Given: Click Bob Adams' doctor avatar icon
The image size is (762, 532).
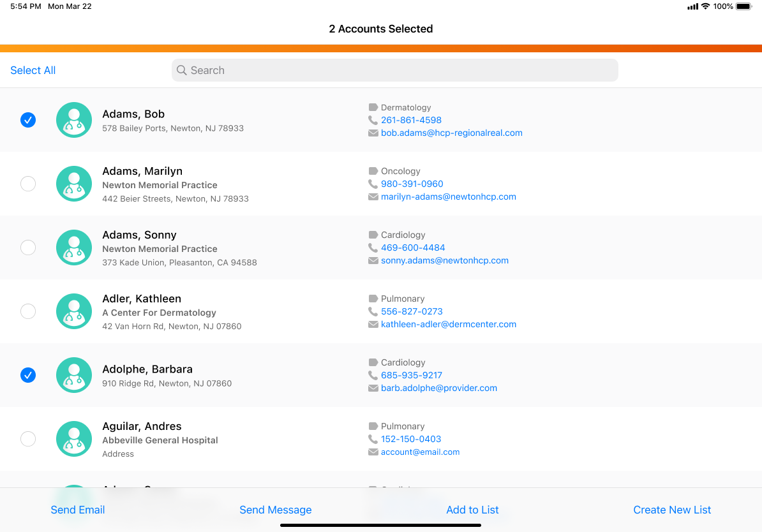Looking at the screenshot, I should coord(74,120).
